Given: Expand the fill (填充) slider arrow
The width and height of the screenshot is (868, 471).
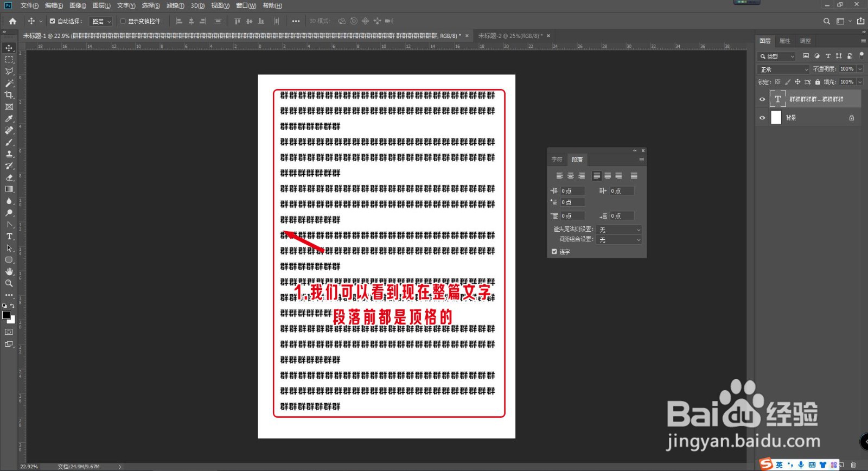Looking at the screenshot, I should click(860, 82).
